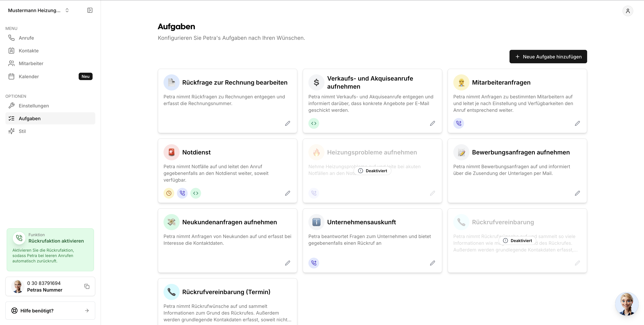Edit the Notdienst task pencil icon
Screen dimensions: 644x325
click(x=287, y=193)
